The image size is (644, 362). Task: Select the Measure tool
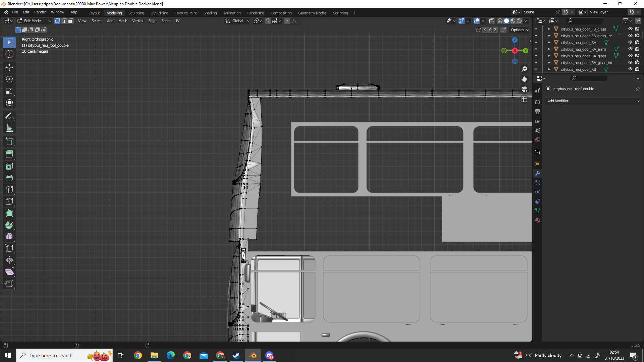(x=9, y=128)
